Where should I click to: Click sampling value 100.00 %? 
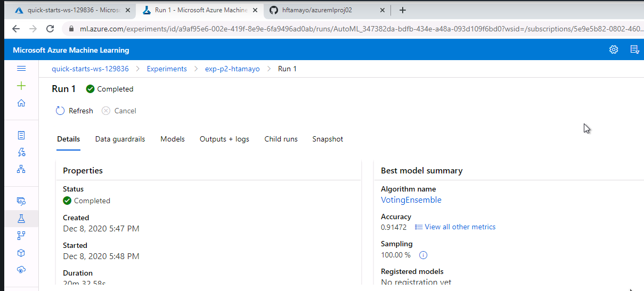[x=396, y=255]
